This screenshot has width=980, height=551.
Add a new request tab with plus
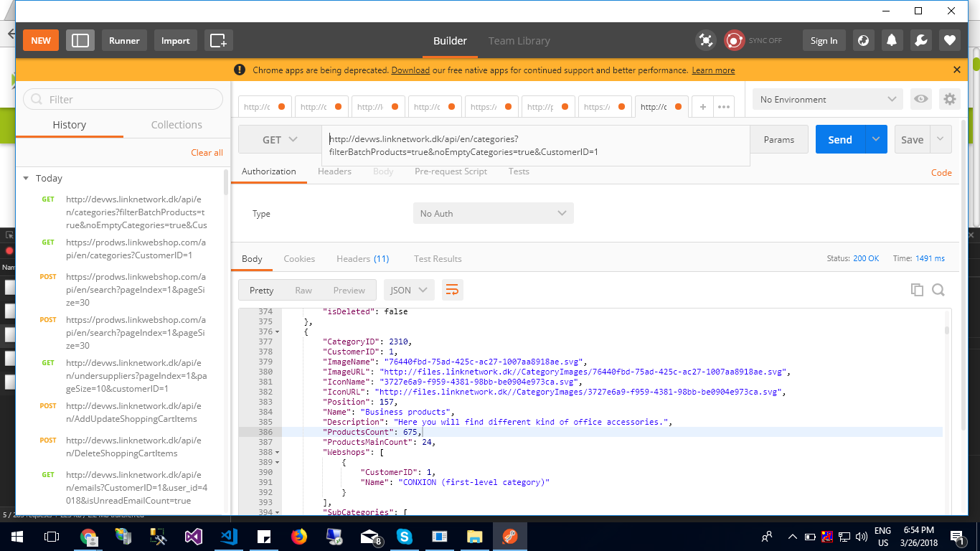point(703,107)
